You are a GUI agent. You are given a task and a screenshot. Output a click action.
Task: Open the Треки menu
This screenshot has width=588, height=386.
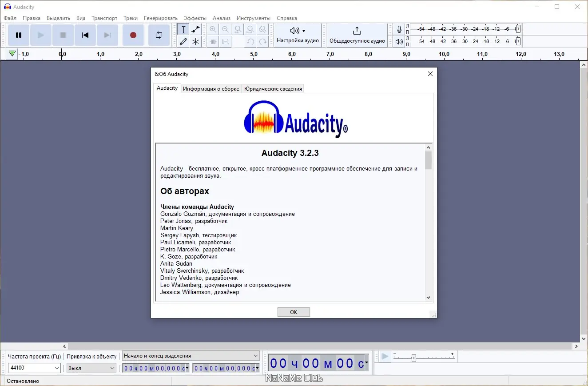coord(131,18)
